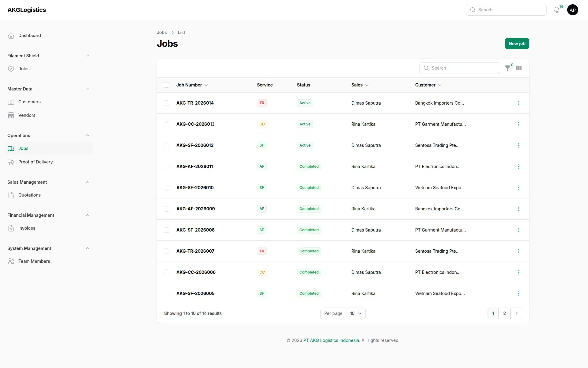Check the AKG-SF-2026005 row checkbox

[x=167, y=293]
